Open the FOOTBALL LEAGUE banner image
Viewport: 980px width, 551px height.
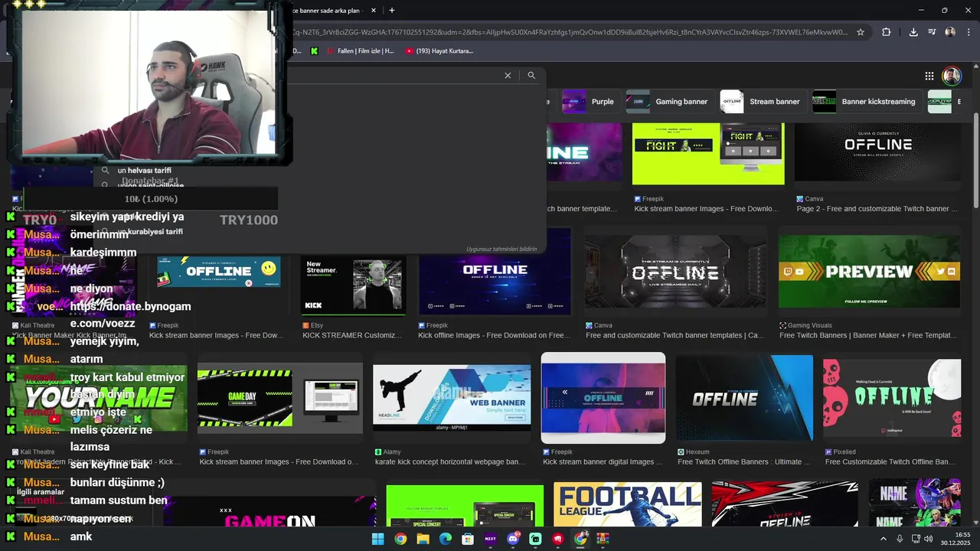click(628, 504)
